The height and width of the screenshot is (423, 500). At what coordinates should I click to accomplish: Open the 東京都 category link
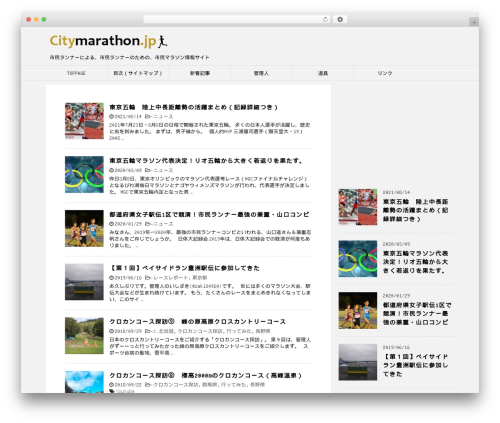point(200,278)
